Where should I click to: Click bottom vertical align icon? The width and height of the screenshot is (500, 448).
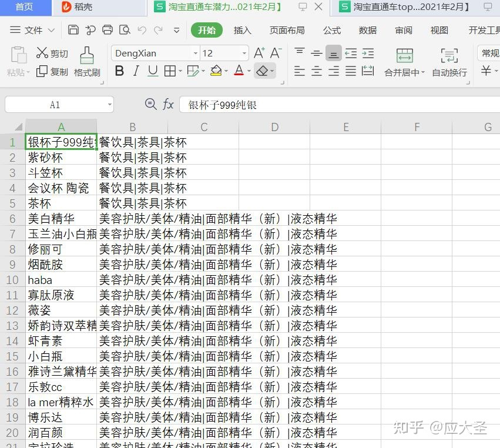334,54
